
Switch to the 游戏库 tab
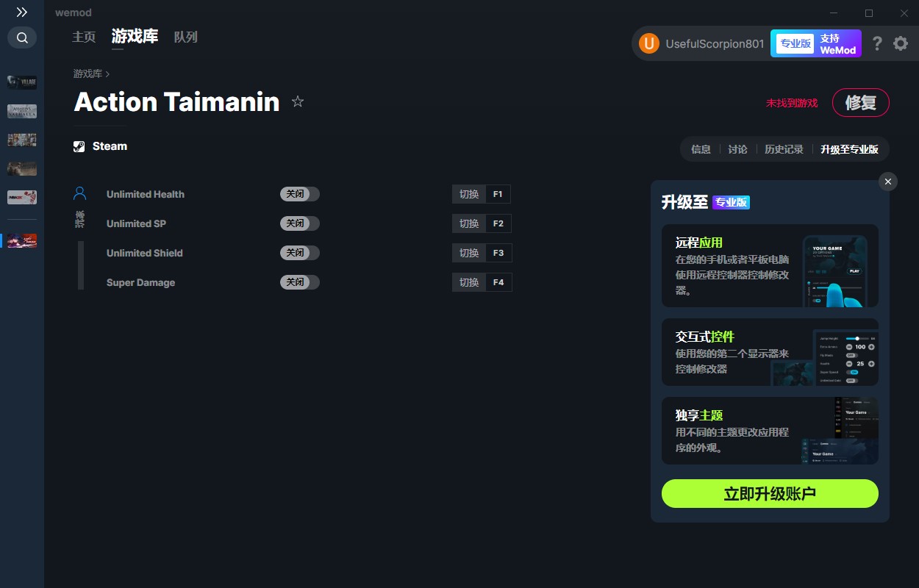click(135, 37)
